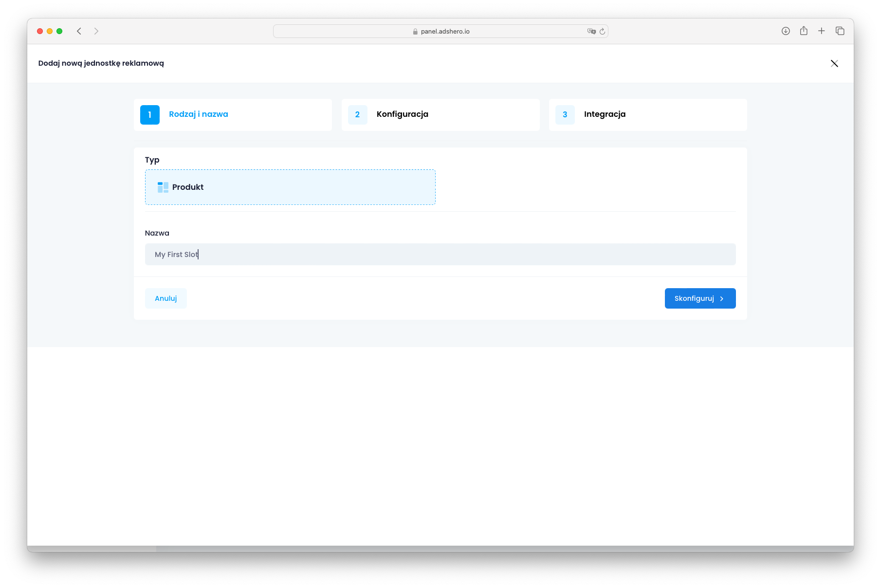
Task: Click the Produkt type icon
Action: coord(163,187)
